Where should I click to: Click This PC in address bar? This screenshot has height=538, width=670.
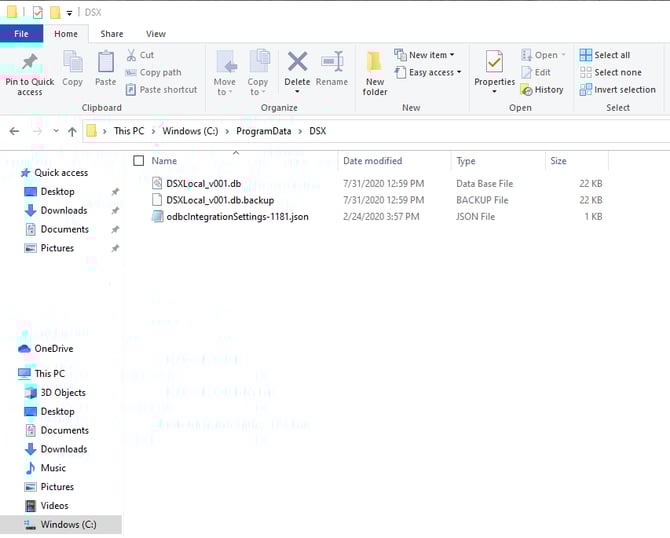coord(129,131)
